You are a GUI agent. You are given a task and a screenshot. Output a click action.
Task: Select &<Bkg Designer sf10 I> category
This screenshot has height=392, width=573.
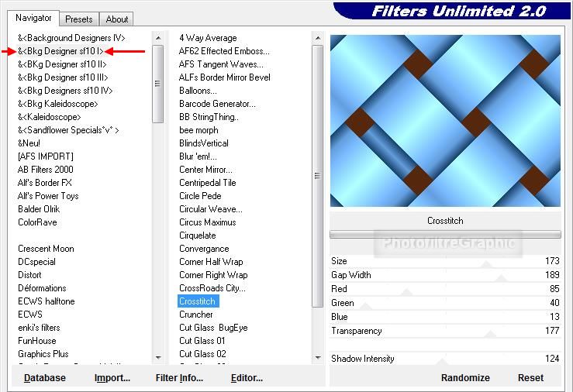[60, 51]
